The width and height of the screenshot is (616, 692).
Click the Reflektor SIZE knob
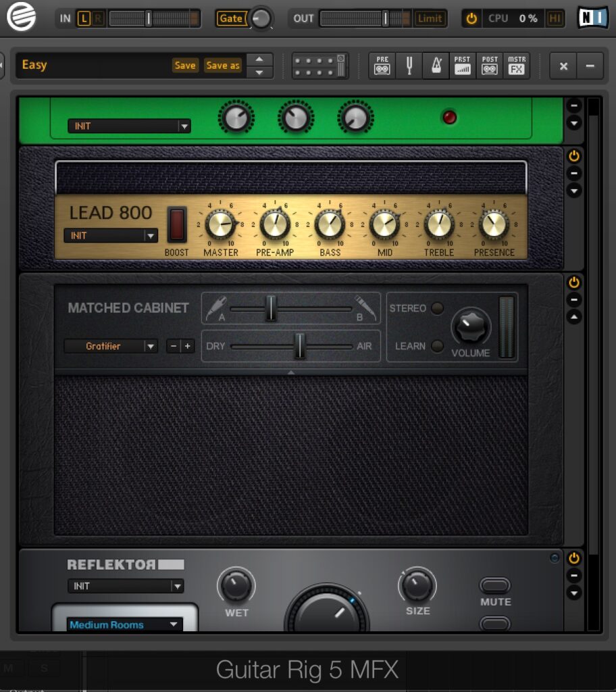(417, 586)
